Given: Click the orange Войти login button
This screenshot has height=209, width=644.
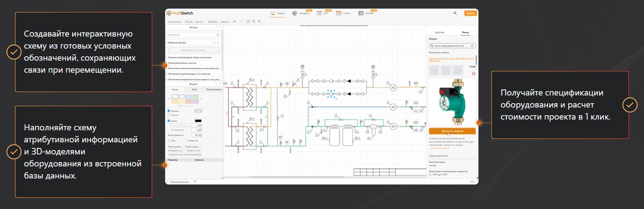Looking at the screenshot, I should click(470, 13).
